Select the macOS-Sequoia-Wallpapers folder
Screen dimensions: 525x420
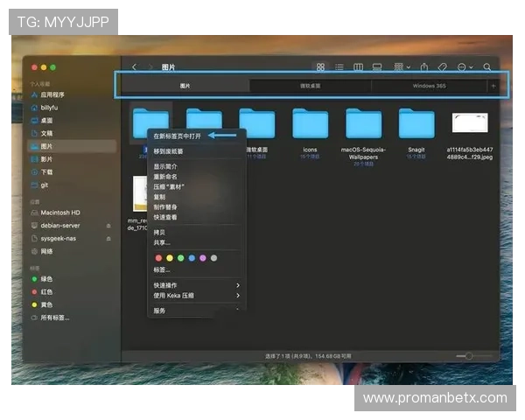[364, 124]
